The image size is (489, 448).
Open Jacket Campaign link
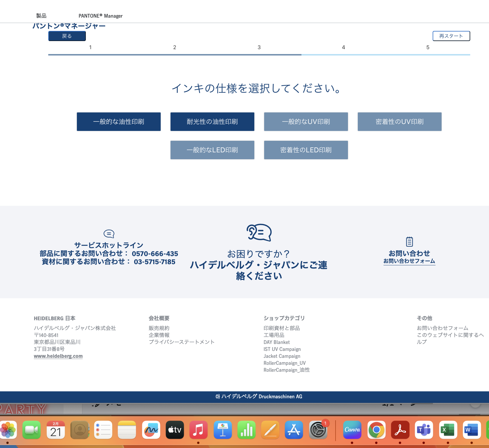[282, 356]
